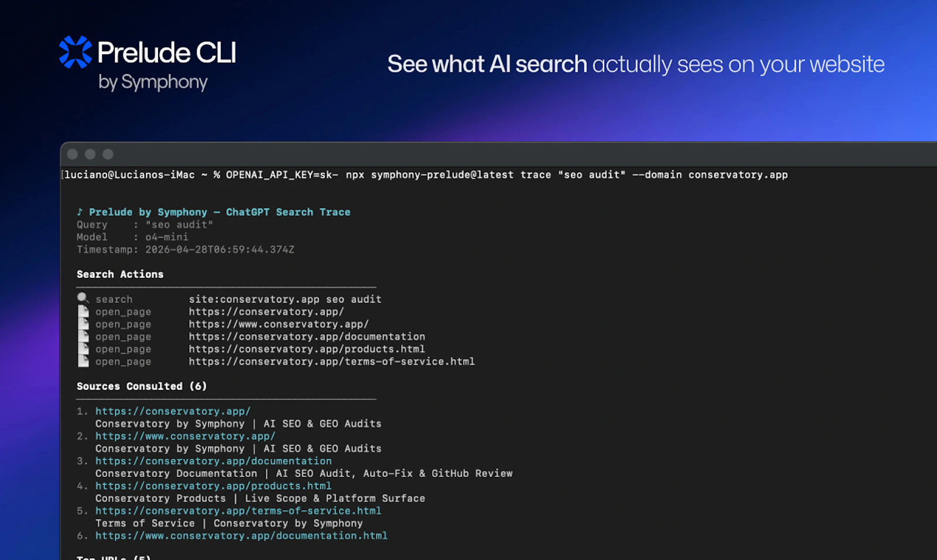Click the "by Symphony" subtitle under the logo
Screen dimensions: 937x560
[x=153, y=83]
